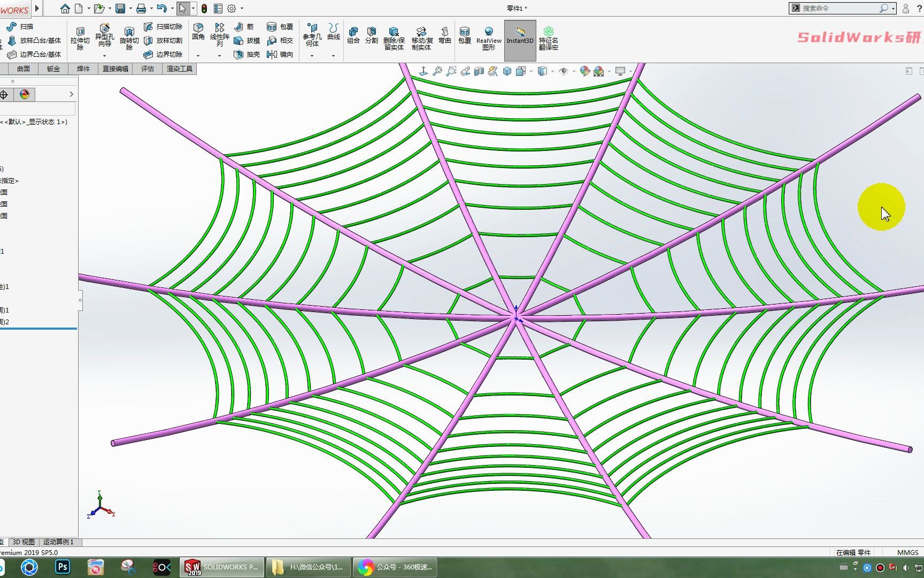Expand the Undo dropdown arrow
924x578 pixels.
click(172, 9)
